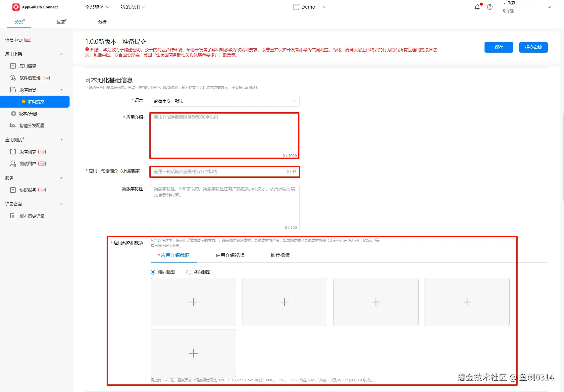
Task: Expand the Demo app selector chevron
Action: (325, 7)
